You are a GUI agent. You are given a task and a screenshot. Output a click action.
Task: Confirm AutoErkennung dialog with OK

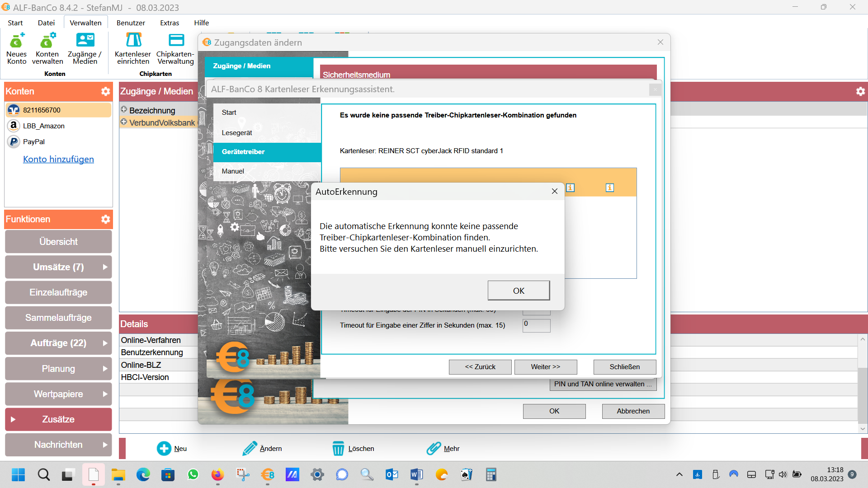point(519,291)
